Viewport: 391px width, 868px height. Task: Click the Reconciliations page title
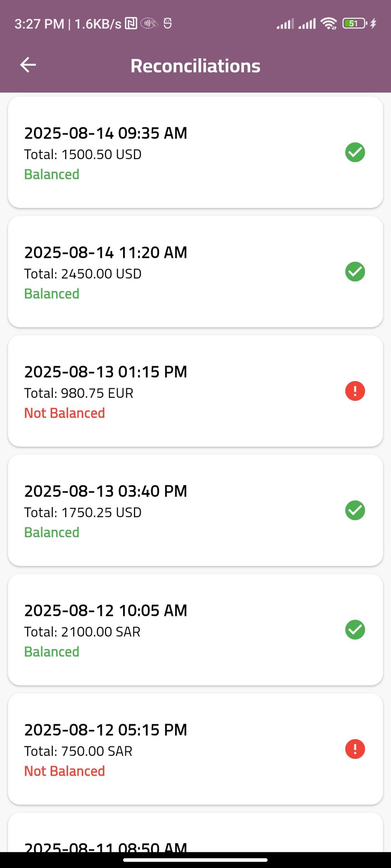195,66
